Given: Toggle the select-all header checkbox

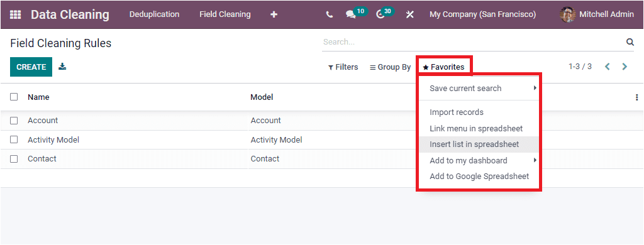Looking at the screenshot, I should [14, 97].
